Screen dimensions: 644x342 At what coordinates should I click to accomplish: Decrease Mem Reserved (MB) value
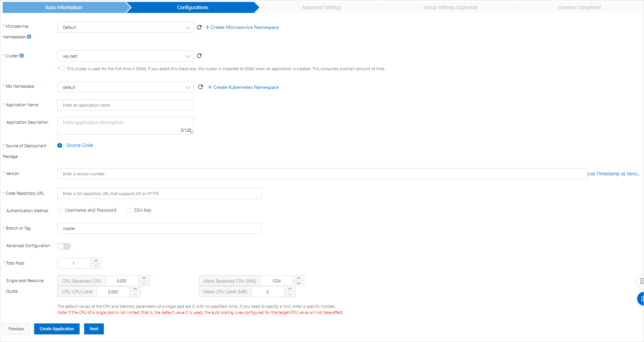coord(299,284)
